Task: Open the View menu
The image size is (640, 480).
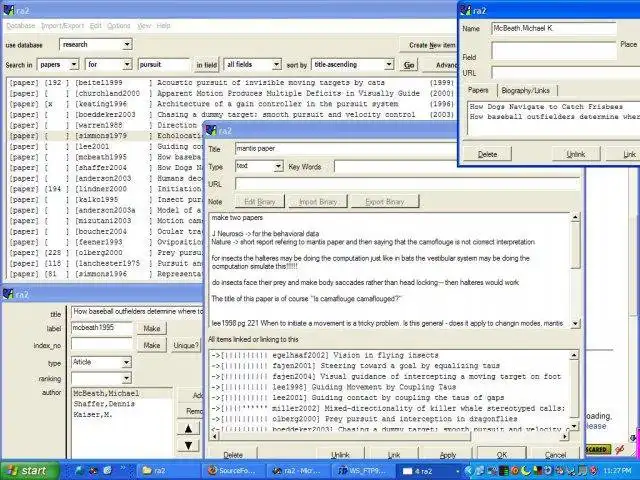Action: click(144, 26)
